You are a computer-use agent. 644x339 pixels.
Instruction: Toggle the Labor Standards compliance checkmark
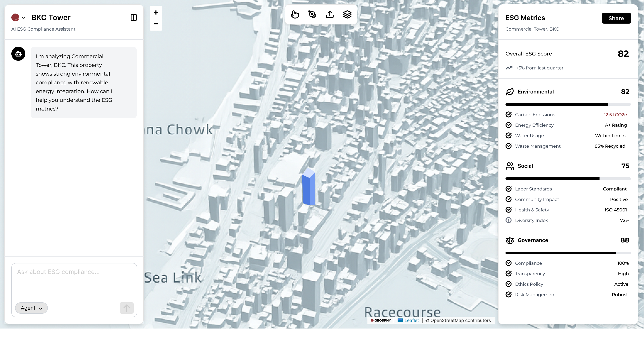[x=509, y=189]
